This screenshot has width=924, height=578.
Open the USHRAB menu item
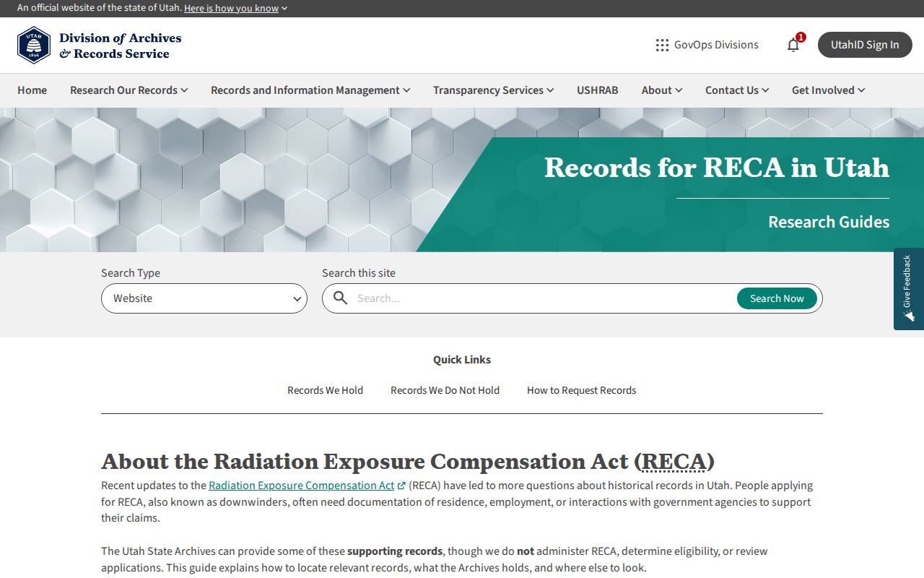pos(598,90)
